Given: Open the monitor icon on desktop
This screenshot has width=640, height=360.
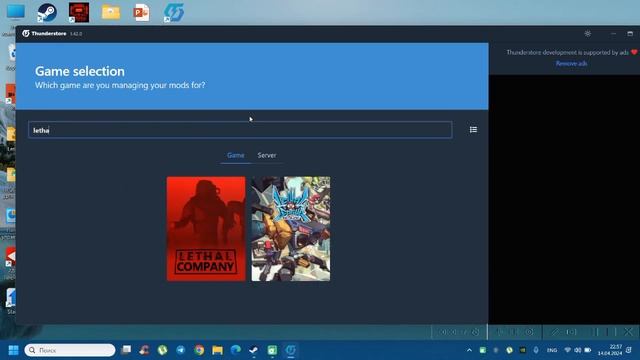Looking at the screenshot, I should click(16, 11).
